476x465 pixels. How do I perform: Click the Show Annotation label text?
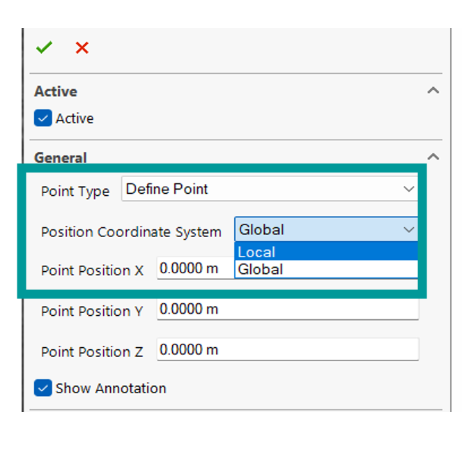click(111, 388)
